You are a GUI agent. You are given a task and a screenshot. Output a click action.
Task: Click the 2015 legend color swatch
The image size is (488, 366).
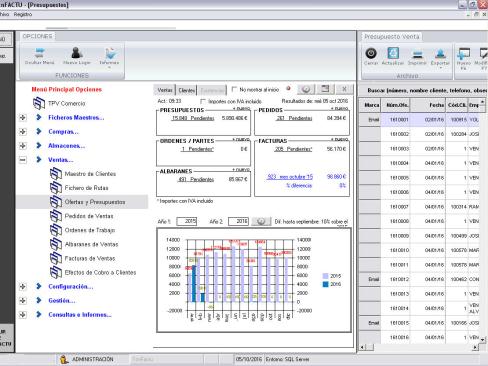click(x=325, y=276)
